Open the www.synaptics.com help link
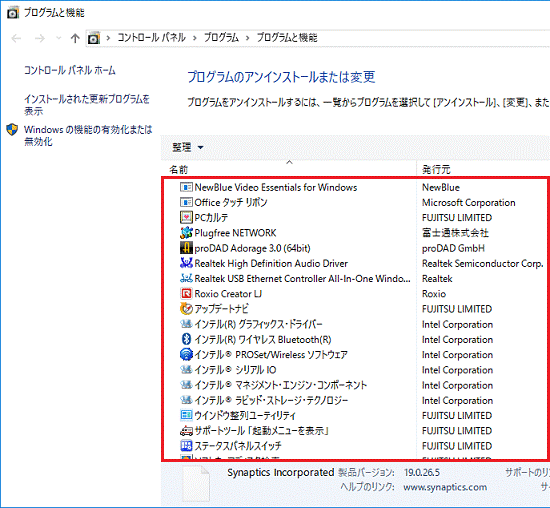Viewport: 550px width, 508px height. [445, 487]
